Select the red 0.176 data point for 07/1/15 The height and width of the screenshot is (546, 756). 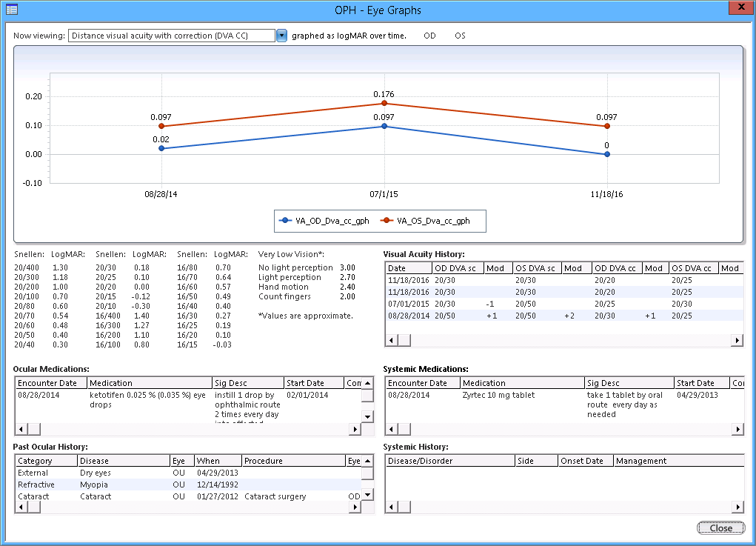click(384, 103)
